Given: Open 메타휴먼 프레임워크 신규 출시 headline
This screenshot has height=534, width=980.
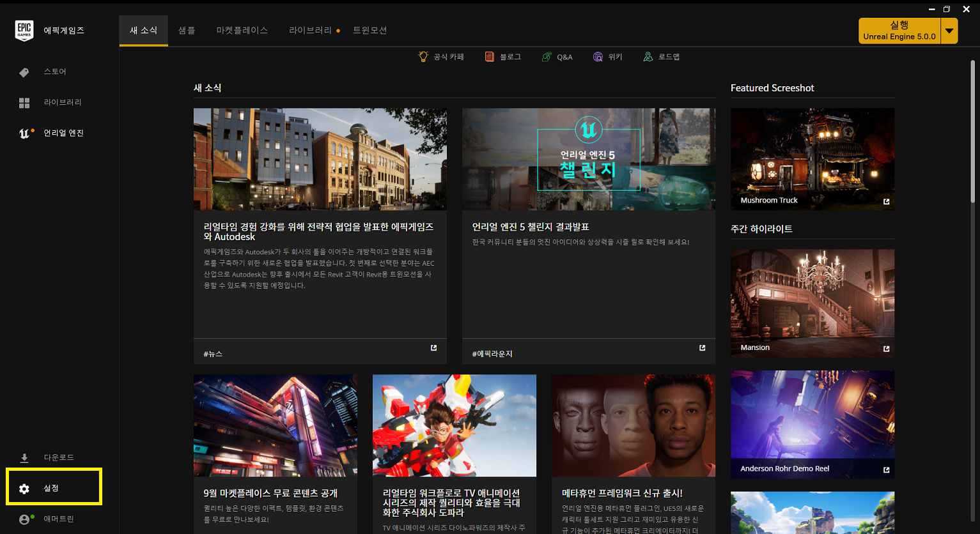Looking at the screenshot, I should [622, 493].
